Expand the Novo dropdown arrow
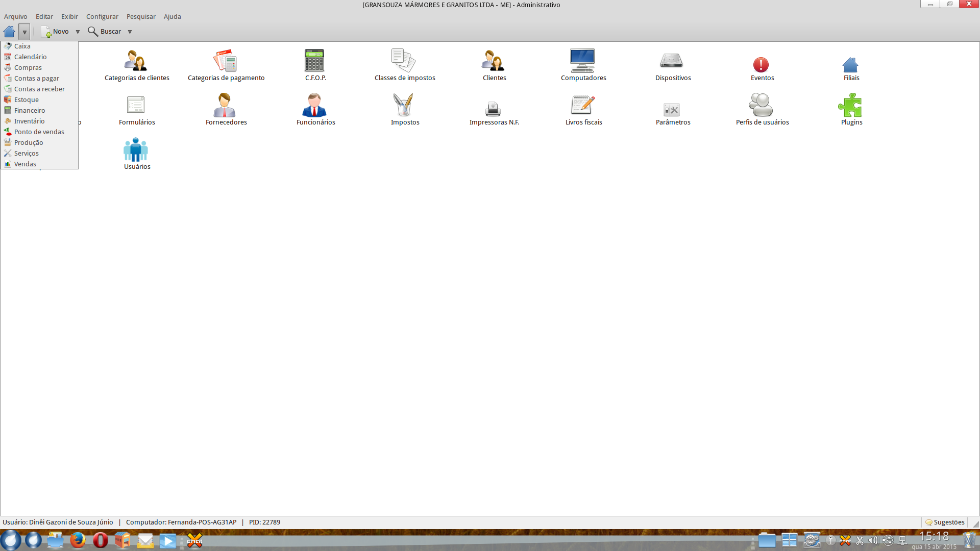Viewport: 980px width, 551px height. tap(78, 32)
